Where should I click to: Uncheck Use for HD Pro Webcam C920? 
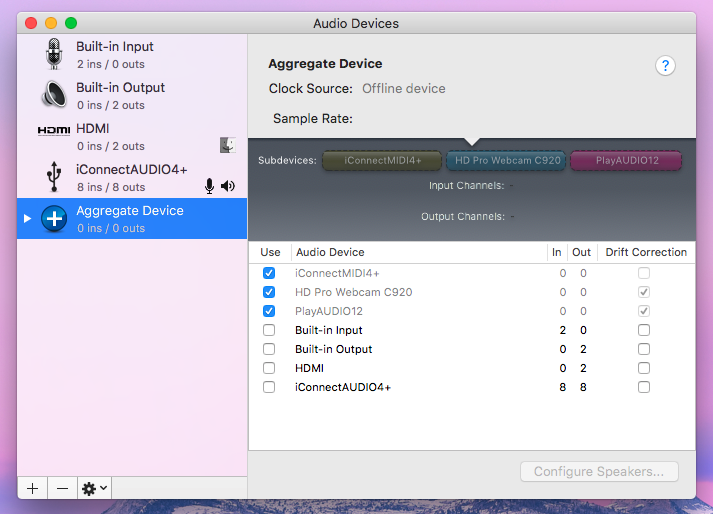coord(269,292)
